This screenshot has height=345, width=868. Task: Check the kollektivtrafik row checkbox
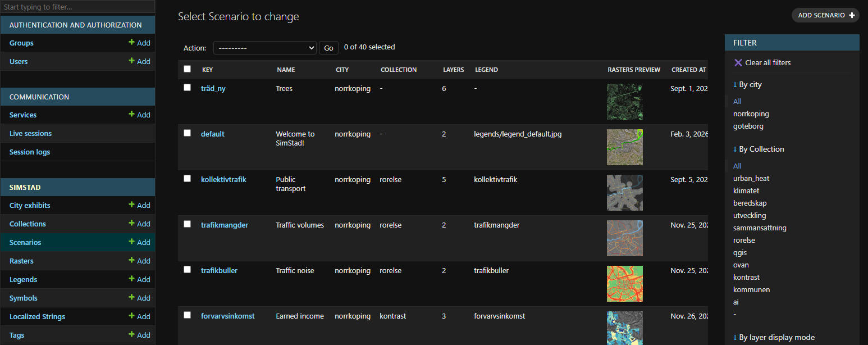pos(188,179)
